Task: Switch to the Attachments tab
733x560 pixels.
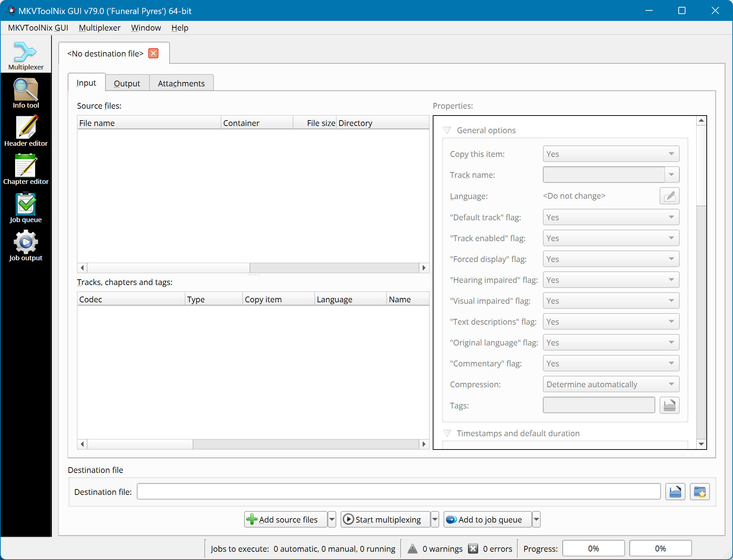Action: [x=181, y=83]
